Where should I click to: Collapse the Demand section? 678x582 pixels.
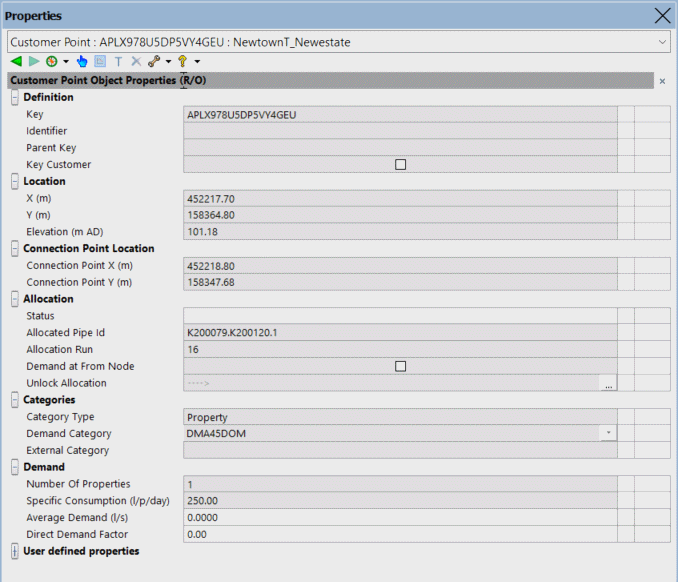click(15, 467)
